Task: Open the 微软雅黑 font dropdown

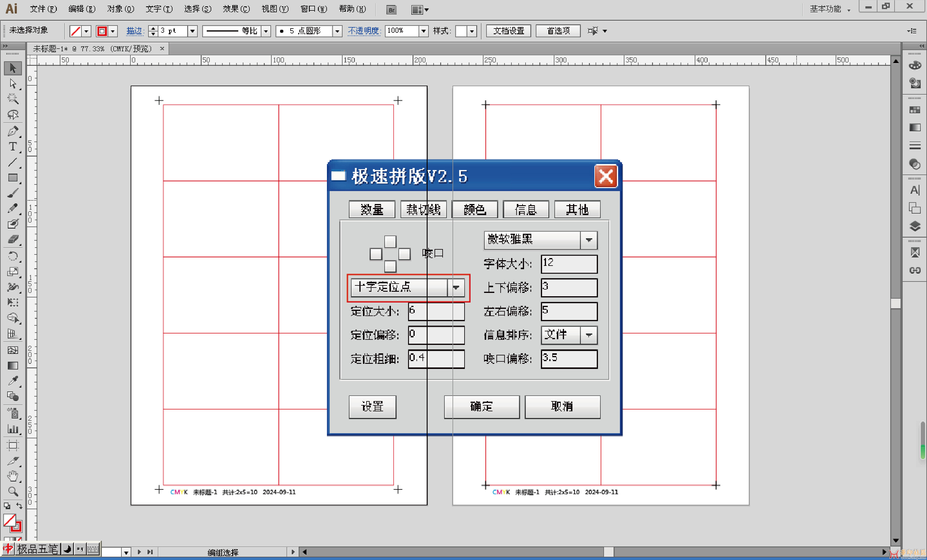Action: click(x=589, y=240)
